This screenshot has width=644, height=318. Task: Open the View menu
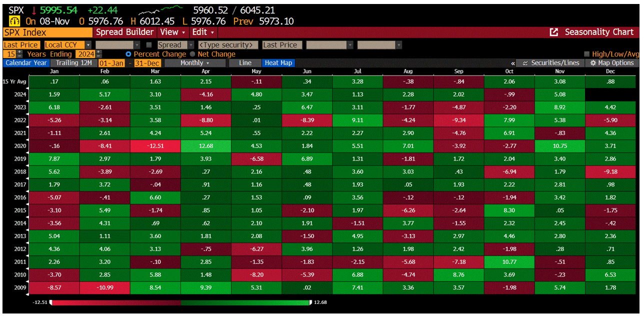pyautogui.click(x=172, y=31)
